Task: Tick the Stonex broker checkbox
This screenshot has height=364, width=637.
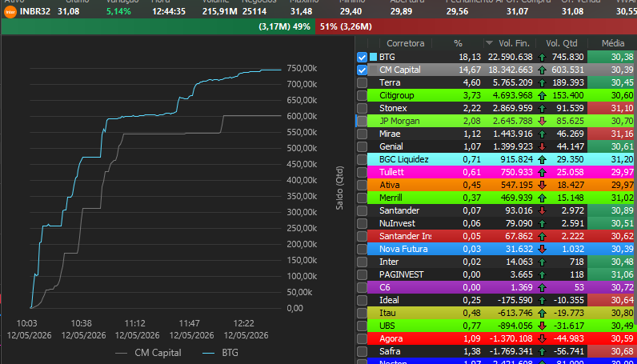Action: [362, 109]
